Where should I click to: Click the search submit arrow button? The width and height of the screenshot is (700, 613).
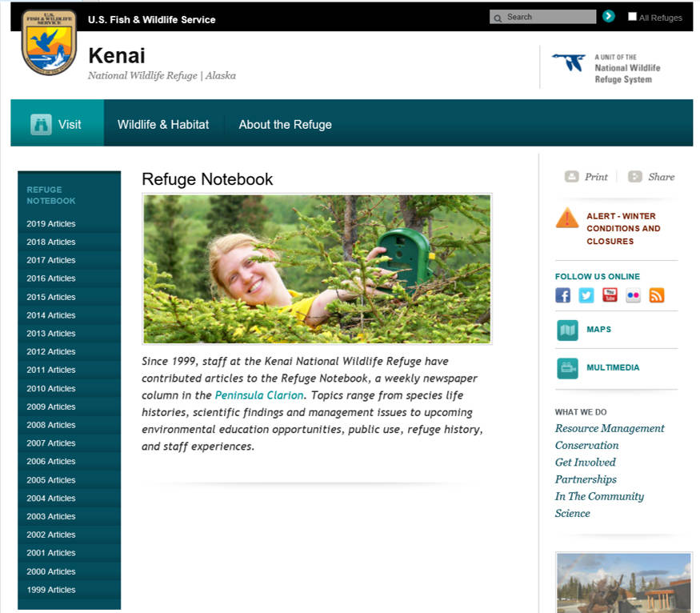(609, 17)
